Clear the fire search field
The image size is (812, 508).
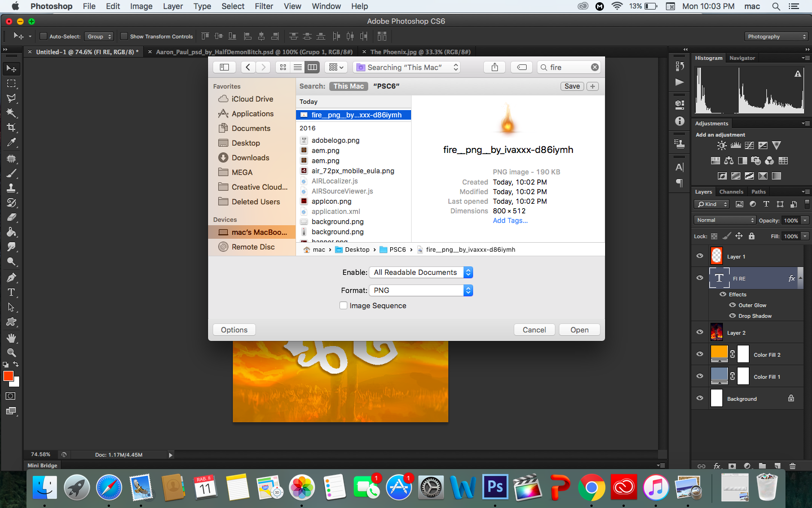click(594, 67)
